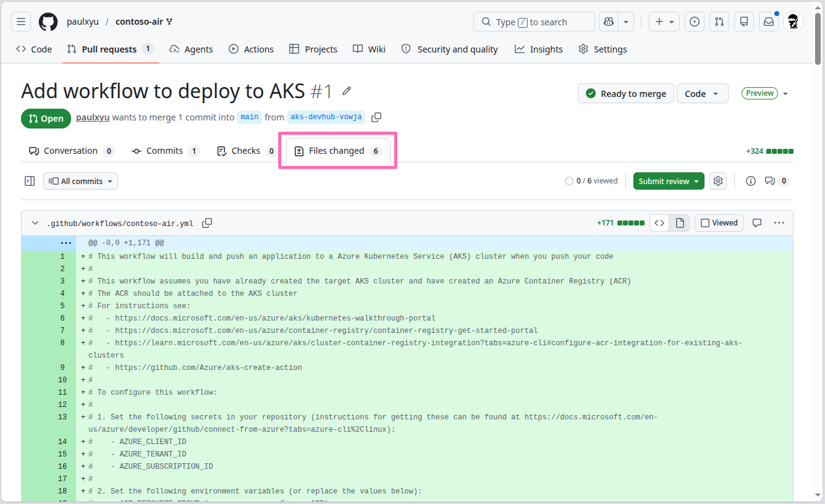
Task: Open the Projects tab
Action: pyautogui.click(x=313, y=49)
